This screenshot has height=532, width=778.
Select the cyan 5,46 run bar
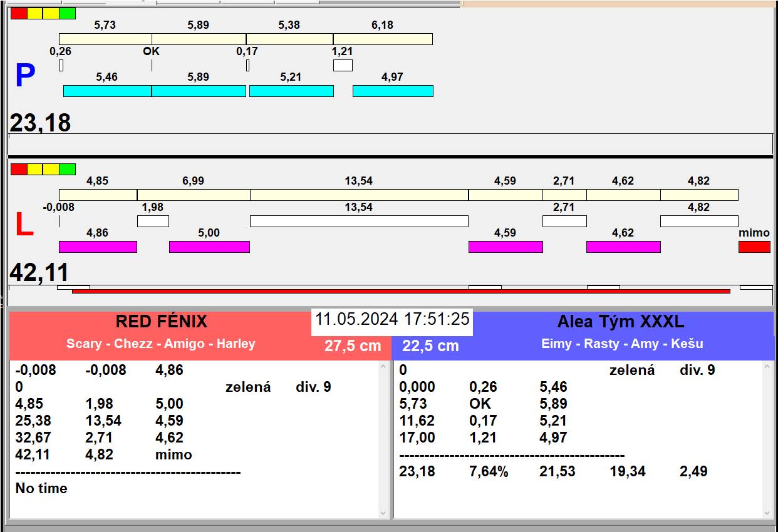point(107,91)
